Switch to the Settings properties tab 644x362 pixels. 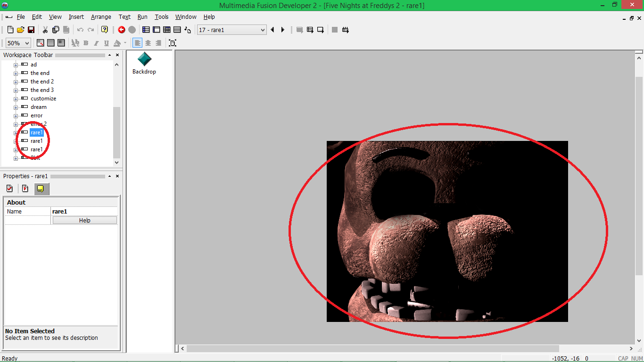point(9,189)
